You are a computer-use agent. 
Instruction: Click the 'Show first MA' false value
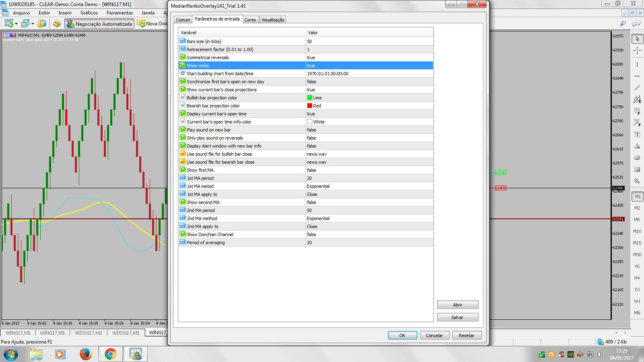pos(312,170)
